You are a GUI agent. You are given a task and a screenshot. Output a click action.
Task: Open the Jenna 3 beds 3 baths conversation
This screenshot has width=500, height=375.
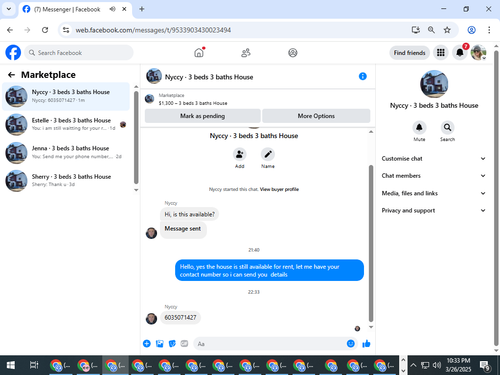coord(66,153)
